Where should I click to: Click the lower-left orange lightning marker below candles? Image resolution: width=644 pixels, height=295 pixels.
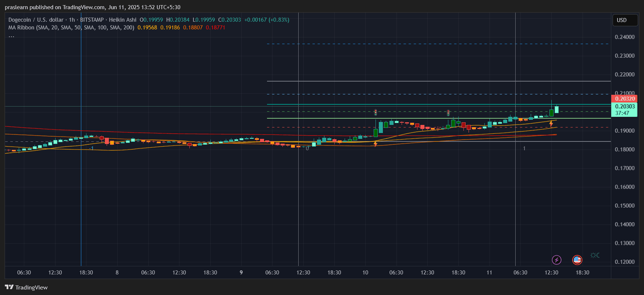pos(376,144)
